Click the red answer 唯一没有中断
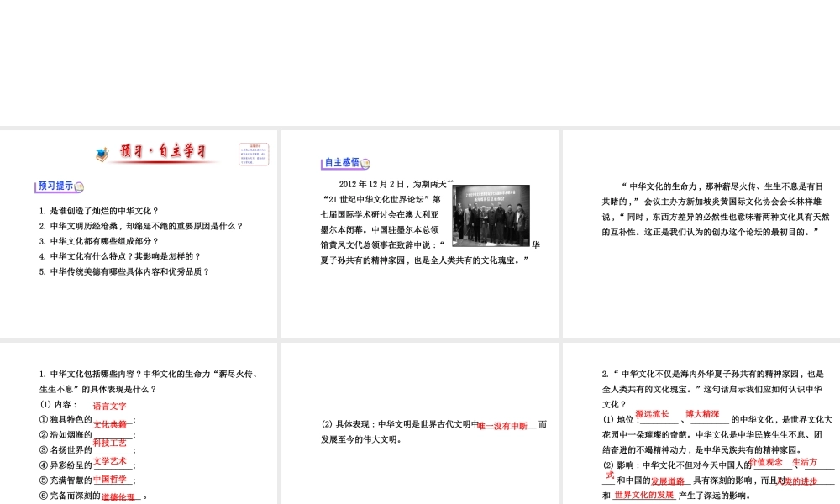This screenshot has height=504, width=840. (502, 426)
